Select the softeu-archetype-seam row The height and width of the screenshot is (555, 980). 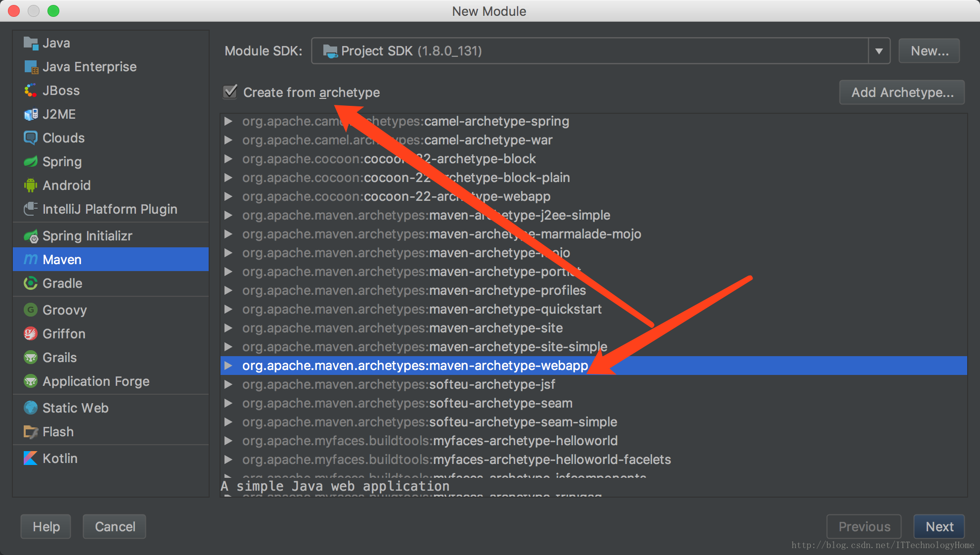[x=593, y=403]
